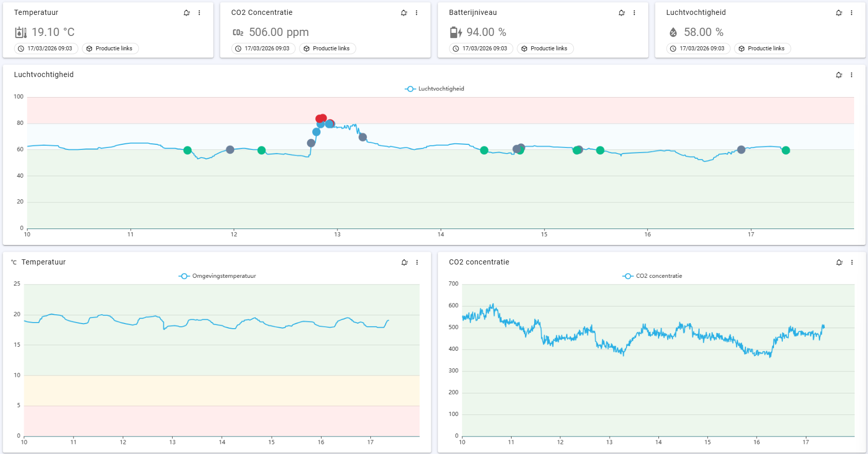Click the timestamp chip on CO2 Concentratie card
Viewport: 868px width, 454px height.
click(263, 49)
